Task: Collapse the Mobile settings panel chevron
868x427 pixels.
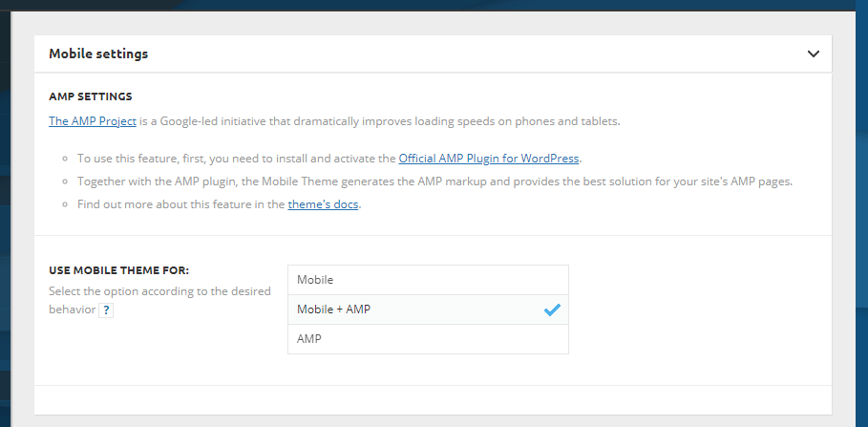Action: coord(813,53)
